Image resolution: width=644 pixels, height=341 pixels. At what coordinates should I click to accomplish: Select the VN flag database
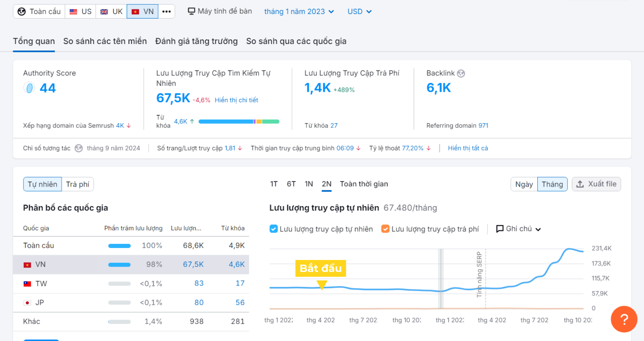(x=142, y=12)
